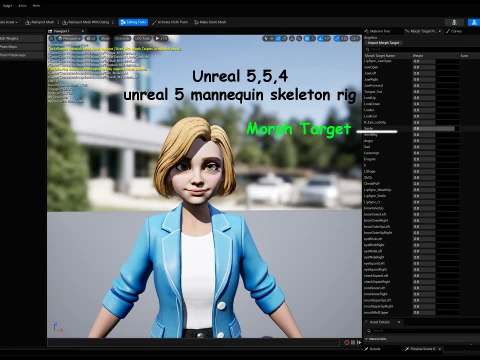Image resolution: width=480 pixels, height=360 pixels.
Task: Close the Viewport 1 tab
Action: point(83,31)
